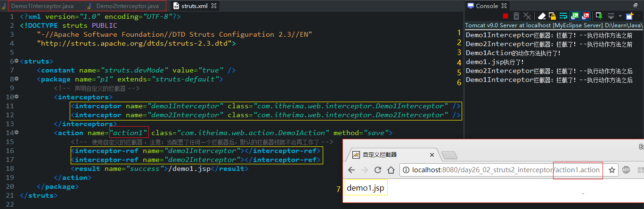Open a new console view icon
644x209 pixels.
[629, 16]
